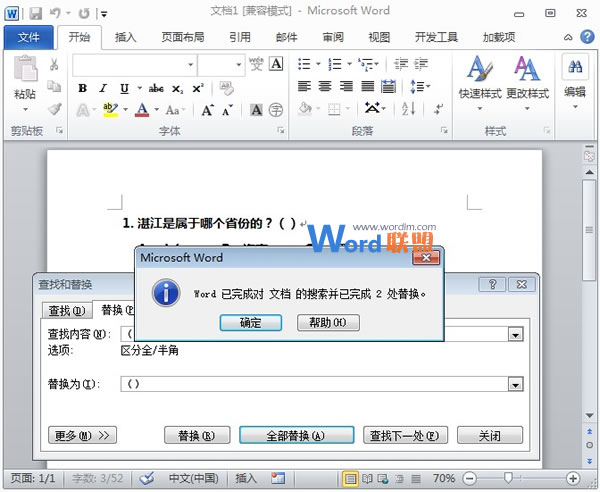The height and width of the screenshot is (492, 600).
Task: Click the Increase Indent icon
Action: [x=421, y=64]
